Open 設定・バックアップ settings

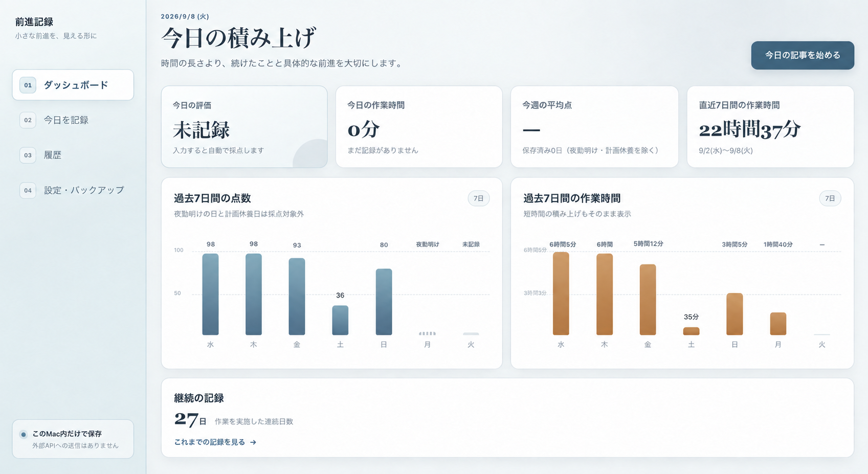(x=73, y=190)
